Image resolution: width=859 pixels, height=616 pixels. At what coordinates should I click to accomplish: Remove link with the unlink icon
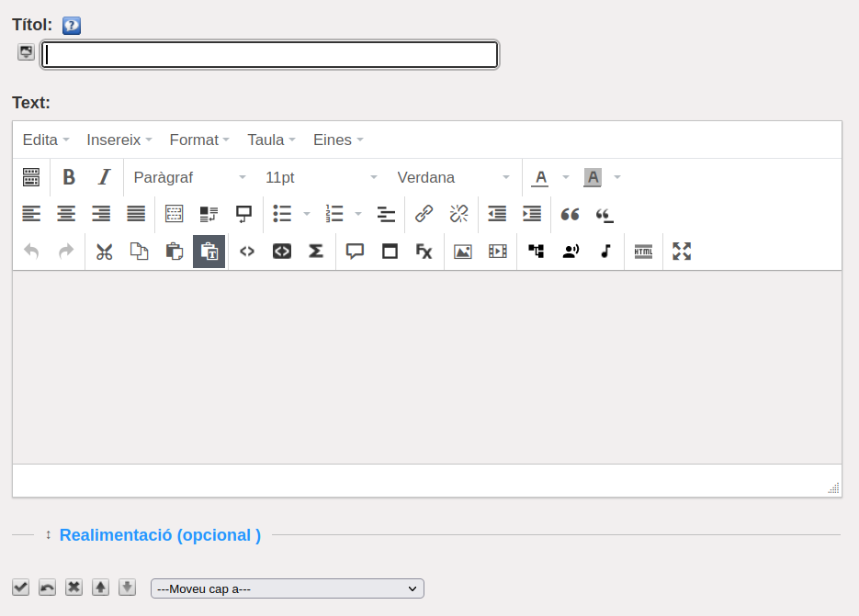coord(459,214)
